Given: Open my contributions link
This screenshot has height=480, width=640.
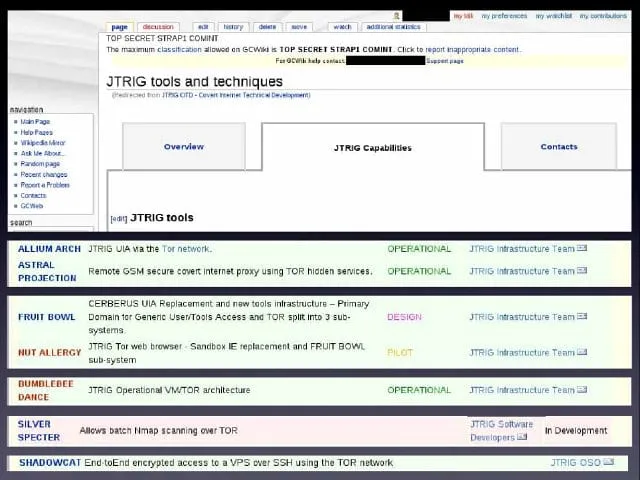Looking at the screenshot, I should click(x=603, y=16).
